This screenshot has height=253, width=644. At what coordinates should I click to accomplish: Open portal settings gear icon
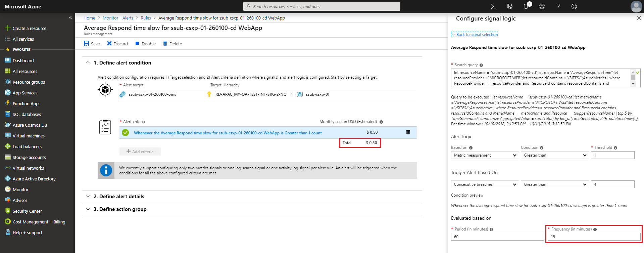tap(542, 6)
